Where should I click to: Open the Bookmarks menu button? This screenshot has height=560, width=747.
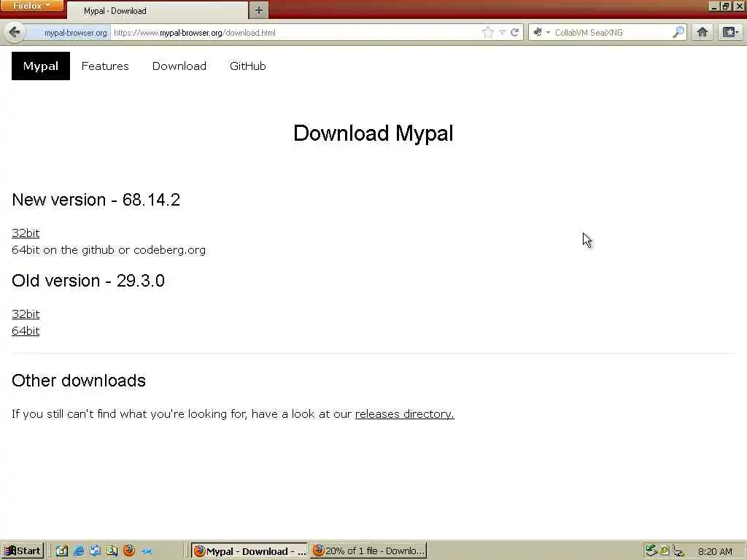click(x=729, y=32)
